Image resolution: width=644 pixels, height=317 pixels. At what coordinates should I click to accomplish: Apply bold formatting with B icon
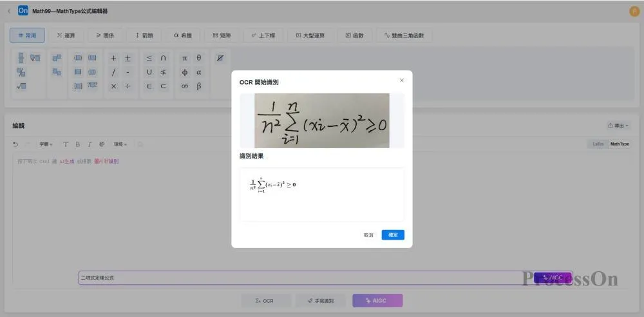click(x=77, y=144)
